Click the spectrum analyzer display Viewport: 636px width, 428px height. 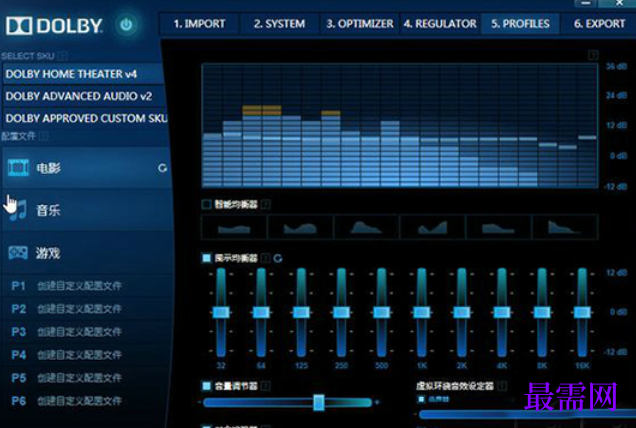[400, 125]
